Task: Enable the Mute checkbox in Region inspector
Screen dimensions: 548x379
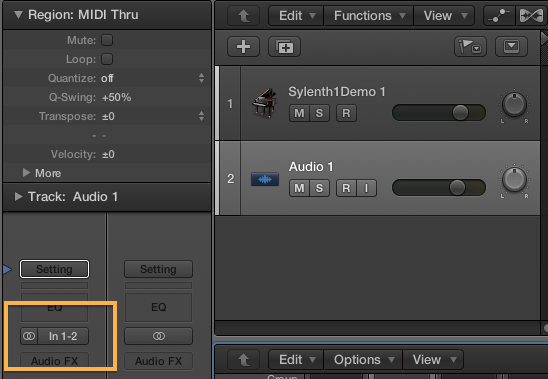Action: 107,40
